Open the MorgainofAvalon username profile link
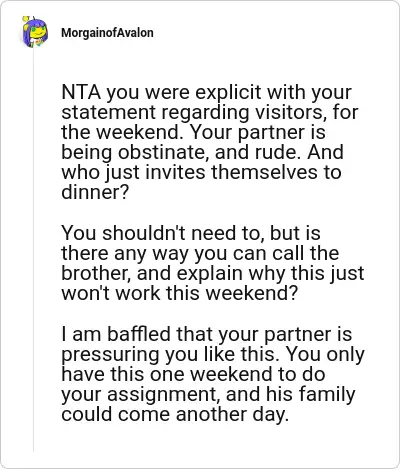400x469 pixels. [107, 33]
